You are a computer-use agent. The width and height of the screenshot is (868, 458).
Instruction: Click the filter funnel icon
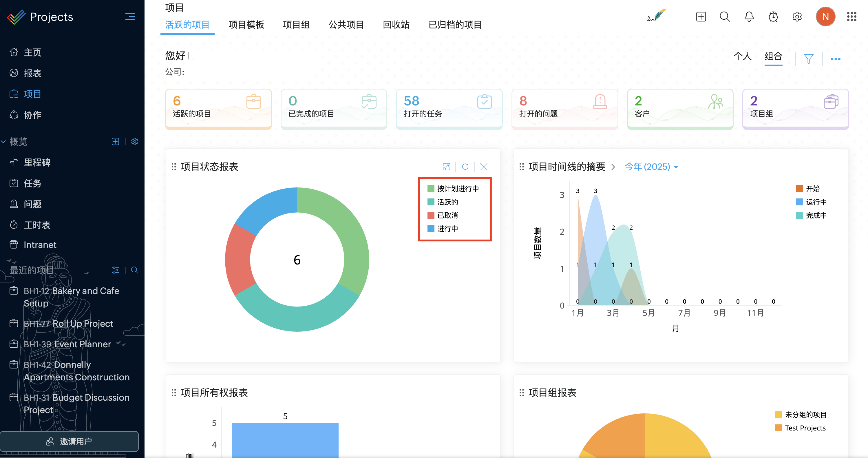[808, 59]
